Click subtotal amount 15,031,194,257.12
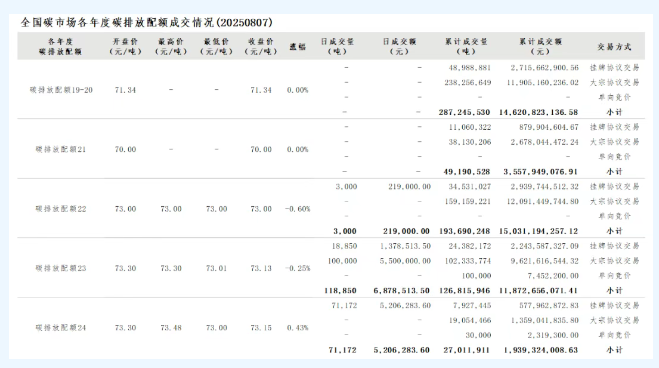 coord(538,231)
